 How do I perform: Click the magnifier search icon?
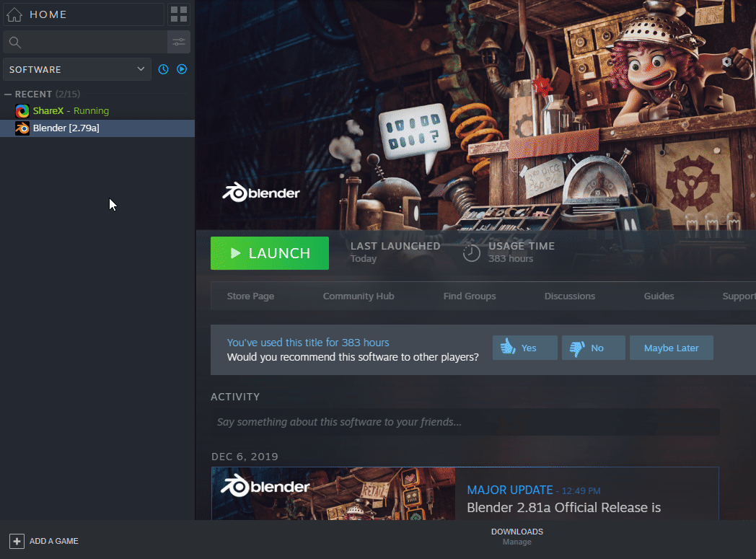pyautogui.click(x=15, y=43)
